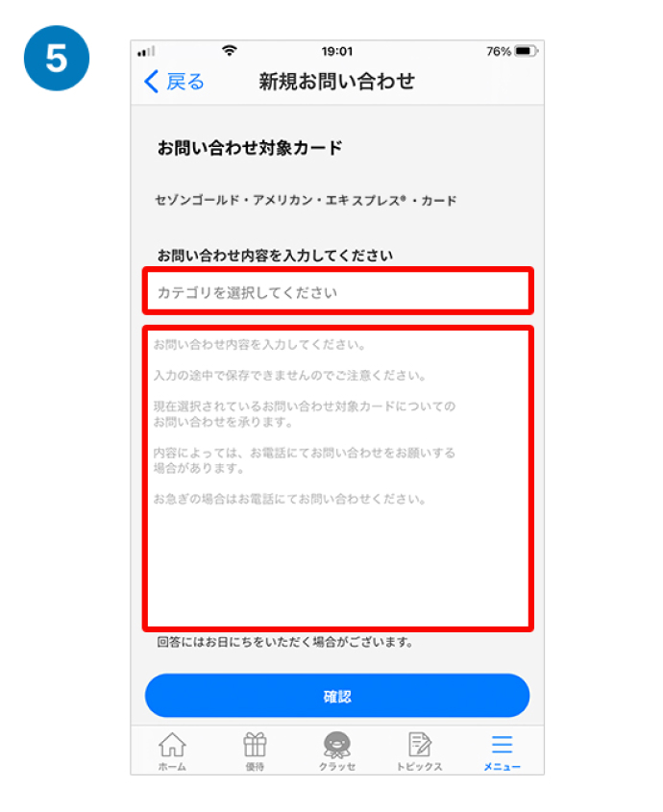The height and width of the screenshot is (812, 663).
Task: Tap the 戻る back text
Action: pyautogui.click(x=185, y=82)
